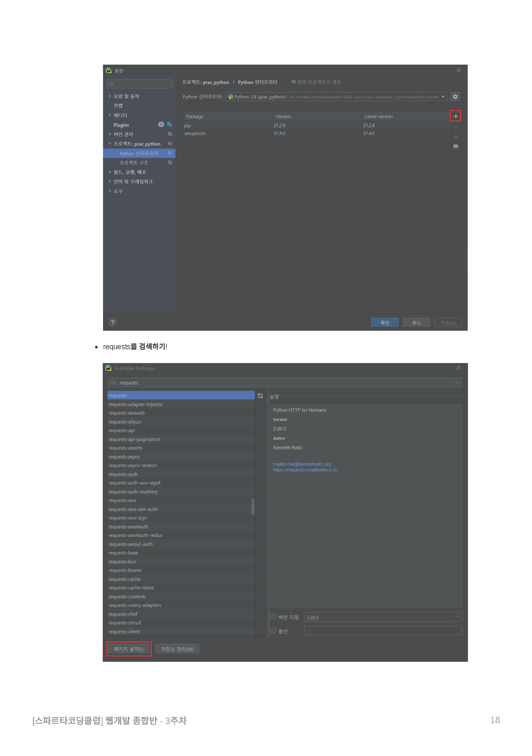
Task: Expand the 언어 및 프레임워크 section
Action: [x=110, y=181]
